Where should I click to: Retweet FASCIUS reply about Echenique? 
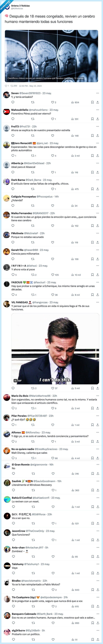point(33,295)
